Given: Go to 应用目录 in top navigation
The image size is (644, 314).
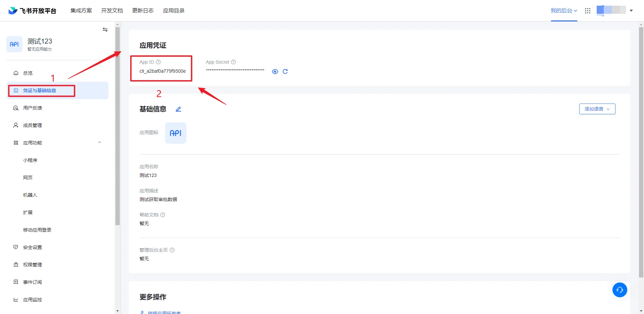Looking at the screenshot, I should point(174,11).
